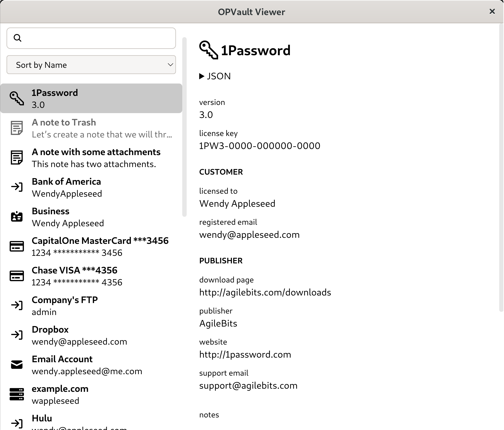The height and width of the screenshot is (430, 504).
Task: Open A note with some attachments title
Action: pyautogui.click(x=96, y=152)
